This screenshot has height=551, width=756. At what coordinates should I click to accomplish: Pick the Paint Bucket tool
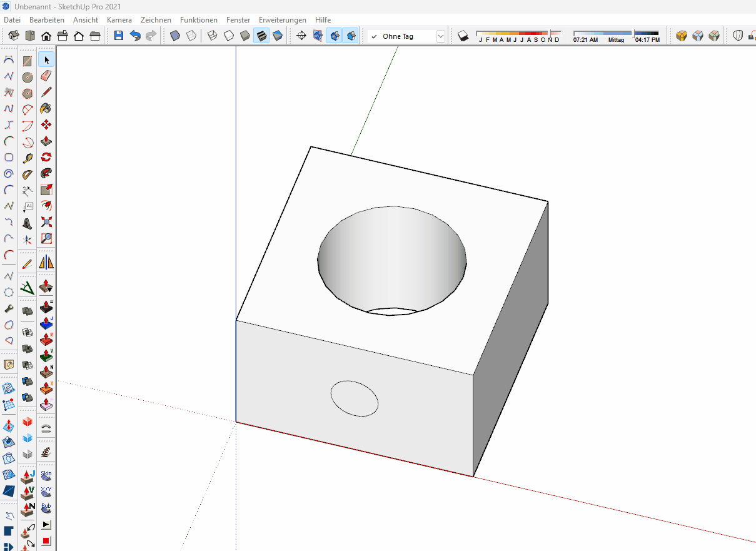46,109
